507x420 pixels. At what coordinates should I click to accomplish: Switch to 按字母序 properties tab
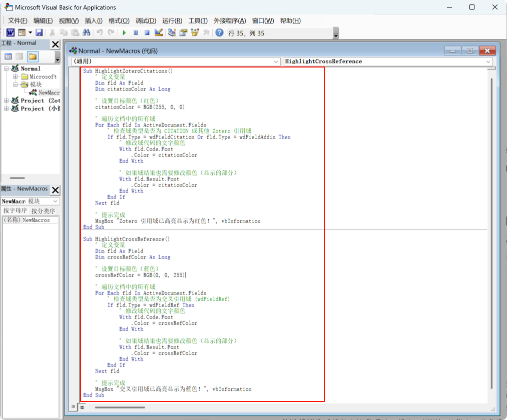(15, 210)
